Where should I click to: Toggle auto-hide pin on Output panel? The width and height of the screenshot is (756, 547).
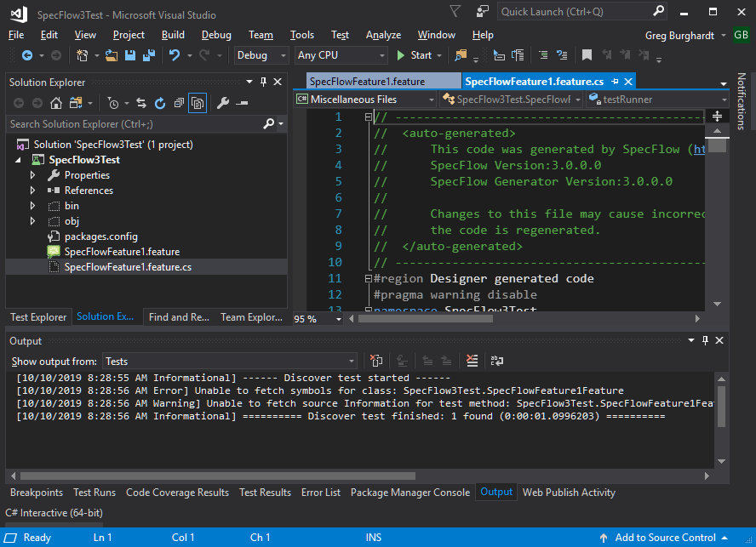coord(706,341)
